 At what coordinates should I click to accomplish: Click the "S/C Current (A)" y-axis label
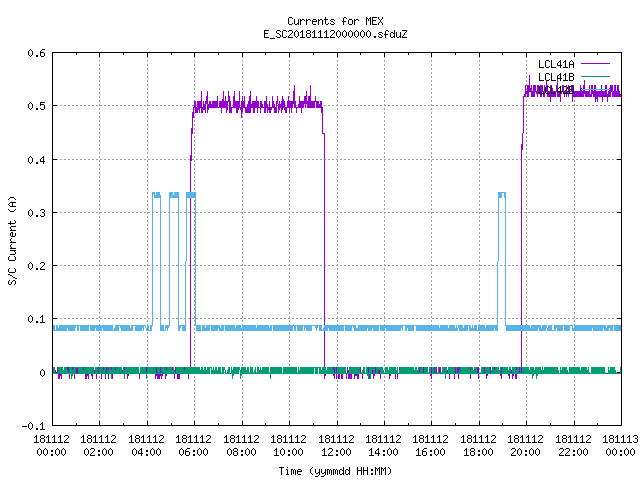point(13,240)
